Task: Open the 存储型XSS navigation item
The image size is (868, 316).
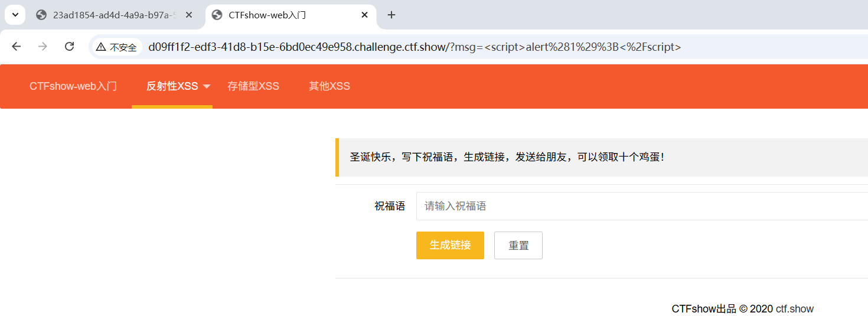Action: click(253, 86)
